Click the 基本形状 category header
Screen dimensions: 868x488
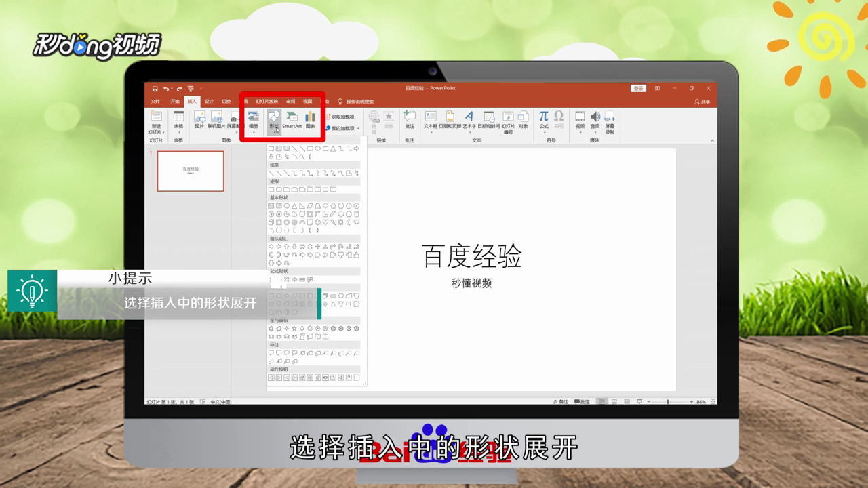(314, 198)
